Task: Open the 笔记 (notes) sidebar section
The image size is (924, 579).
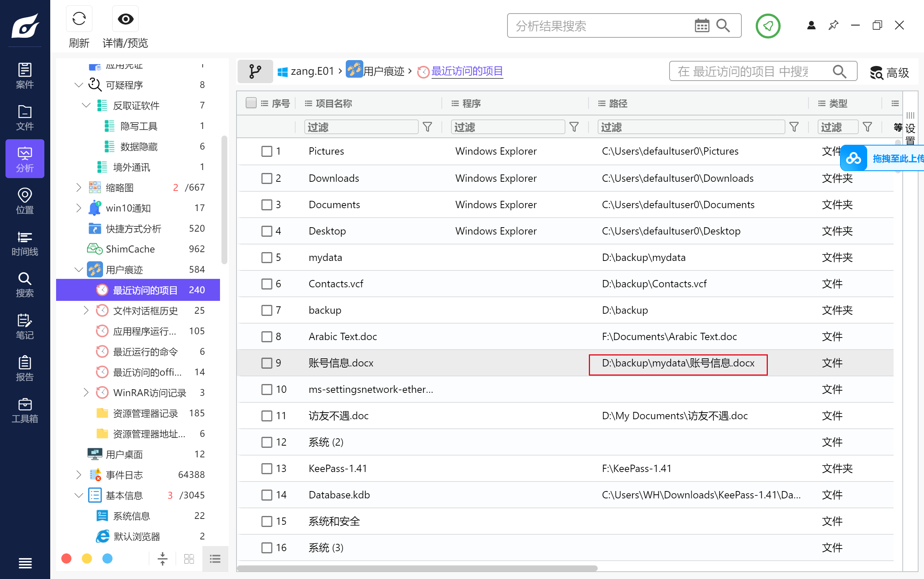Action: tap(25, 326)
